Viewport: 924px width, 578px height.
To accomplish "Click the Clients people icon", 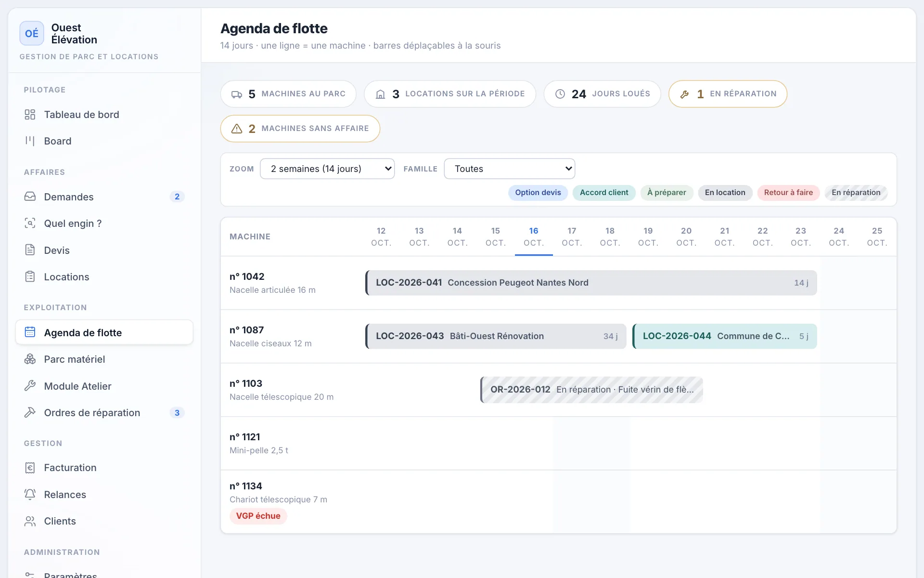I will (30, 521).
